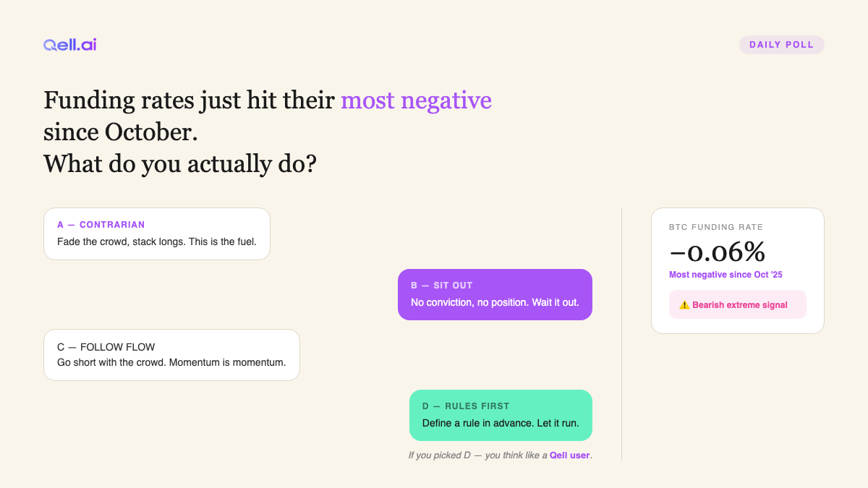Select the D — Rules First heading

click(x=466, y=406)
